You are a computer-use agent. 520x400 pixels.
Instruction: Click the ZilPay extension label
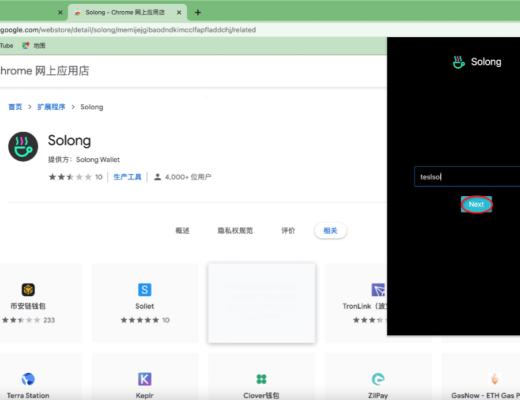378,396
